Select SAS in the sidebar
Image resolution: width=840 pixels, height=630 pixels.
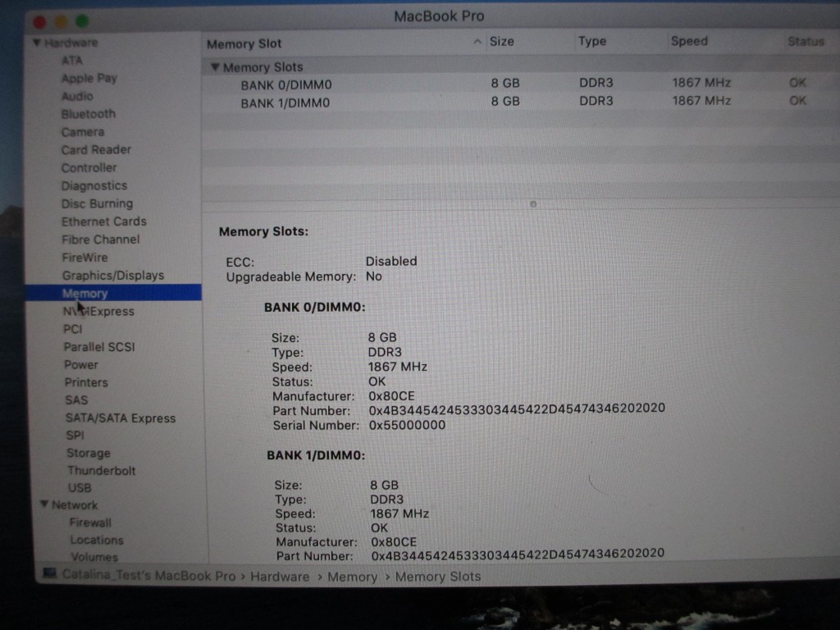tap(76, 400)
